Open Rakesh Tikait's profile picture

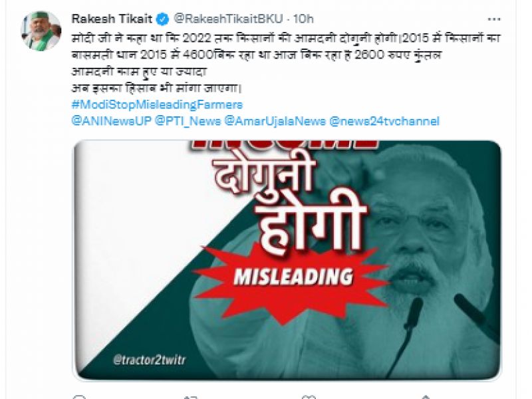coord(41,31)
